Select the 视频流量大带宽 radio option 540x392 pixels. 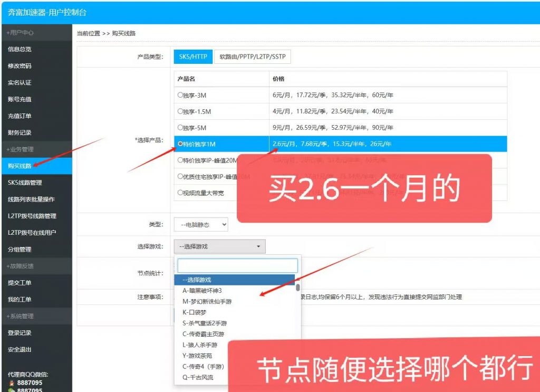[180, 193]
